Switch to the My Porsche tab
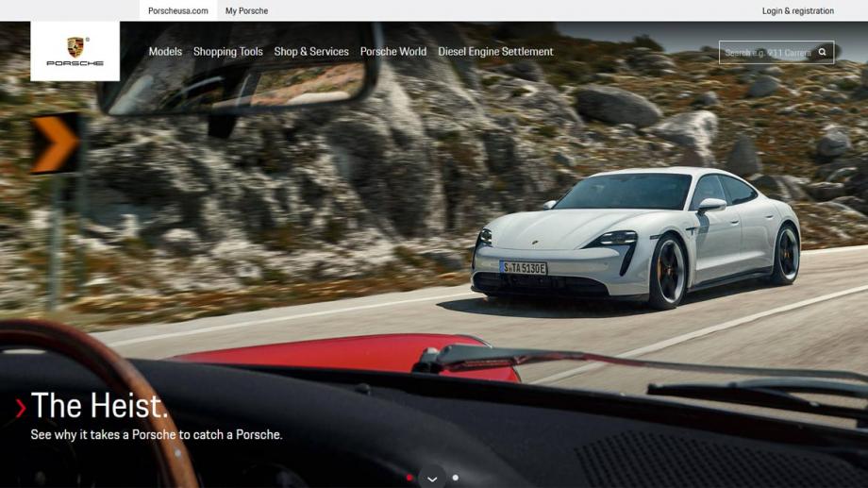Image resolution: width=868 pixels, height=488 pixels. tap(246, 10)
